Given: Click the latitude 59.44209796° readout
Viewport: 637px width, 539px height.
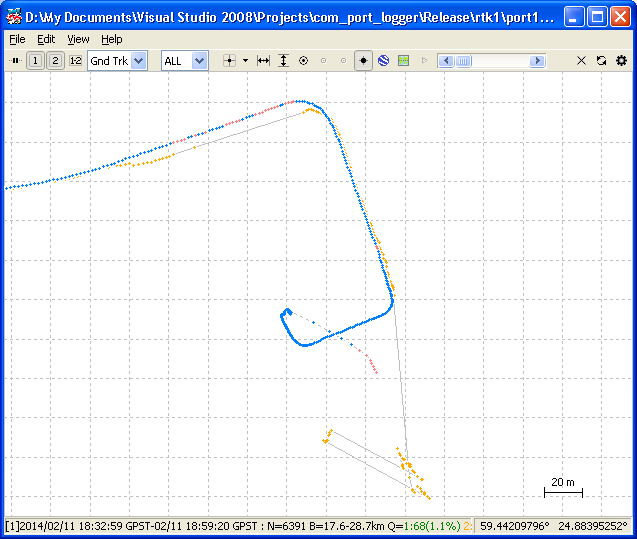Looking at the screenshot, I should click(514, 526).
